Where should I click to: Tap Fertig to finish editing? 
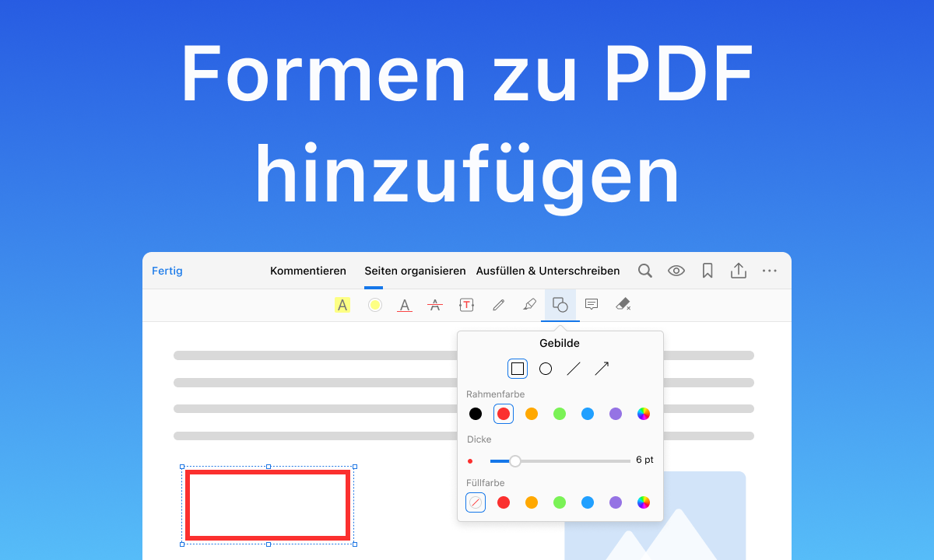167,270
